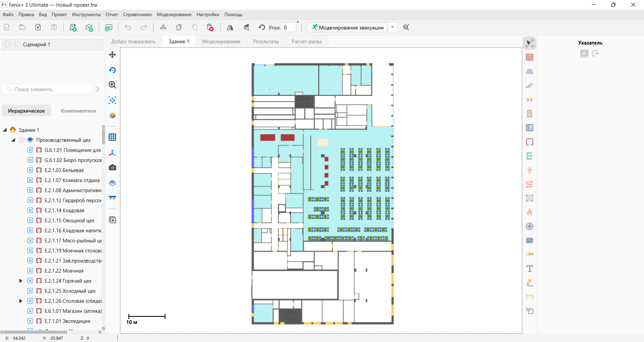
Task: Open the Справочники menu
Action: coord(137,15)
